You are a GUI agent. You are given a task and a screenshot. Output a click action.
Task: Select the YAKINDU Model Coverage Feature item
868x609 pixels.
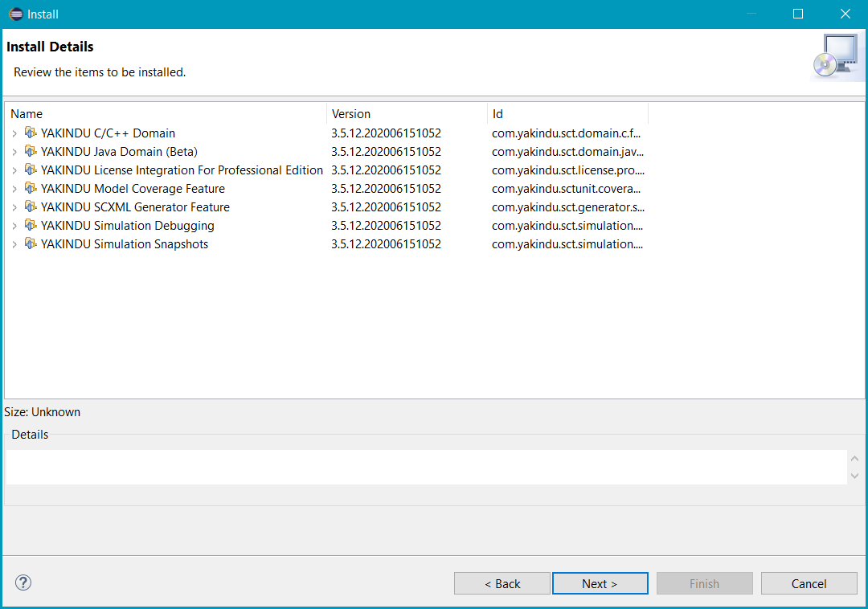pyautogui.click(x=133, y=189)
